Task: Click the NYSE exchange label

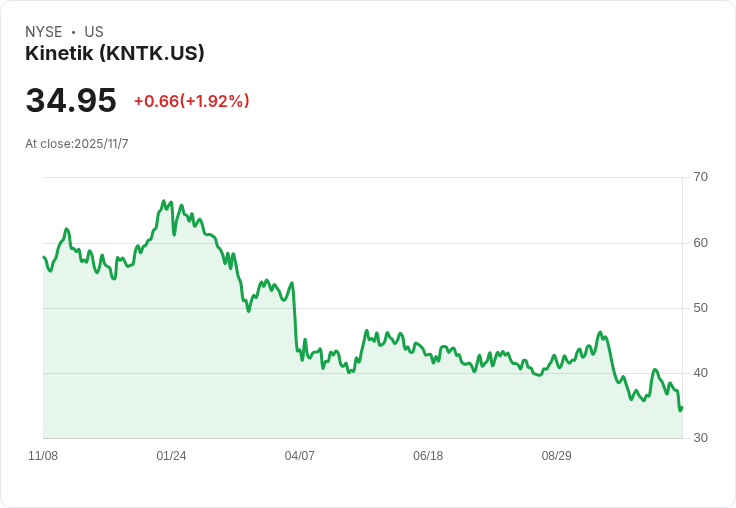Action: [44, 32]
